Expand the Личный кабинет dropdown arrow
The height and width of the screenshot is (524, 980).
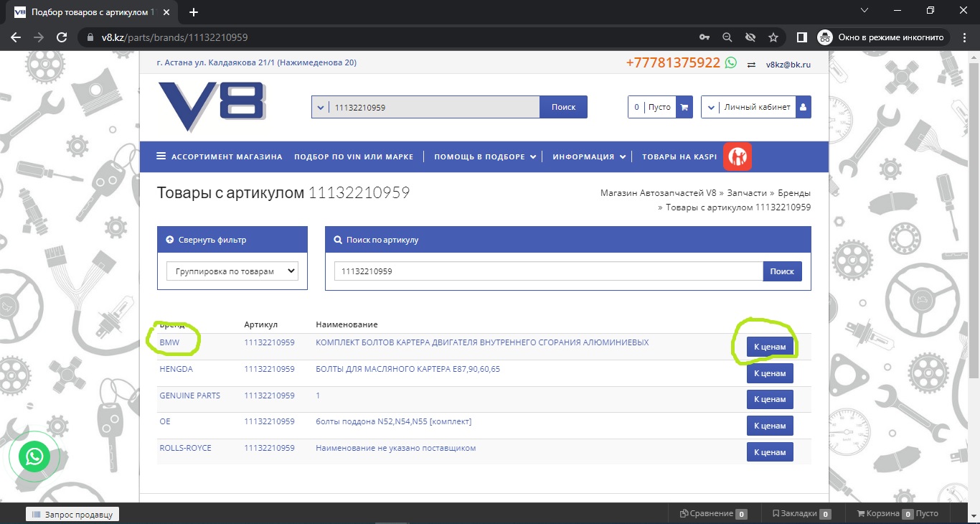tap(710, 107)
